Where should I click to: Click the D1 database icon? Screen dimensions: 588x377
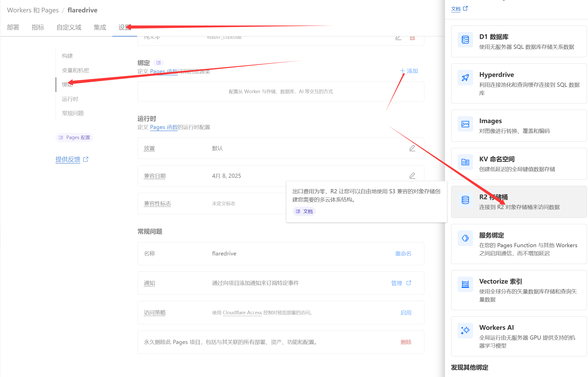click(465, 40)
